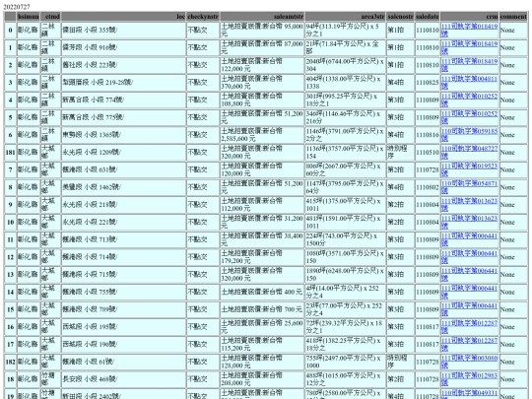Click the crm column header
The image size is (532, 399).
(470, 17)
